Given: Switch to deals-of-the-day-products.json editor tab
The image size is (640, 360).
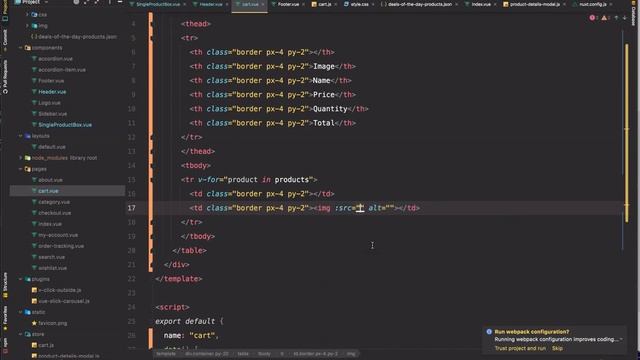Looking at the screenshot, I should coord(419,4).
